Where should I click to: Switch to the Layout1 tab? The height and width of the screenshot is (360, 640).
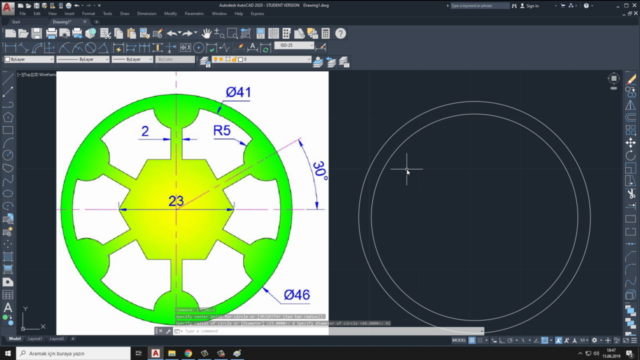tap(35, 339)
